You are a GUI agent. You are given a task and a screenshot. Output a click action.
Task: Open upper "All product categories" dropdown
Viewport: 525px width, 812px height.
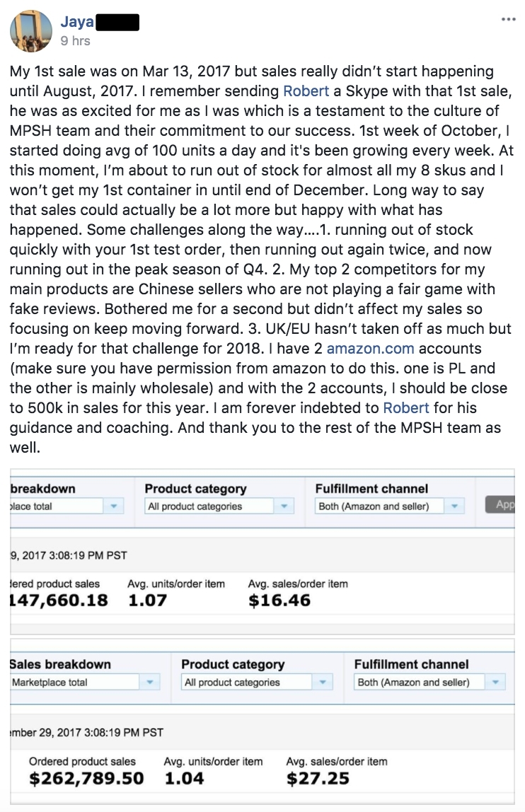[219, 506]
